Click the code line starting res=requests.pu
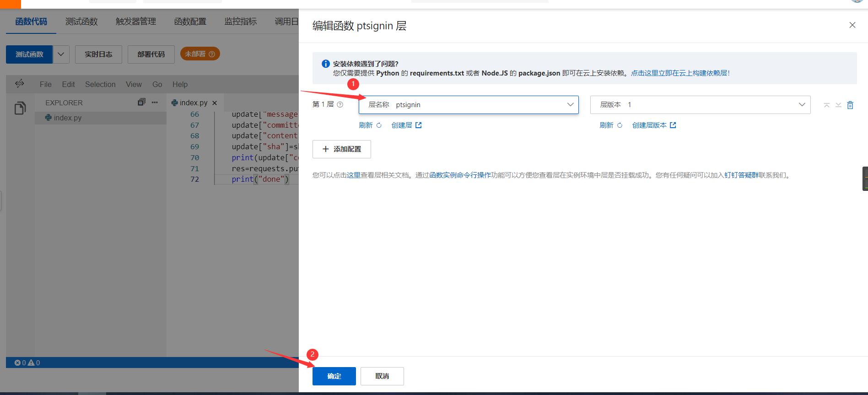868x395 pixels. pyautogui.click(x=265, y=168)
